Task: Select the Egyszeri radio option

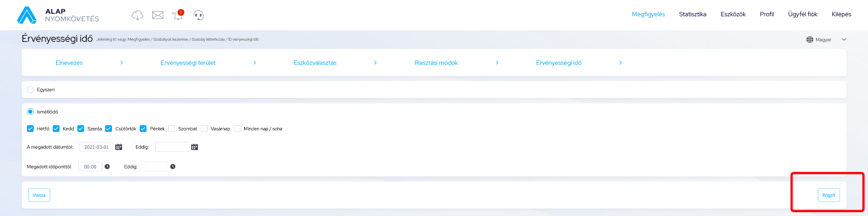Action: pyautogui.click(x=30, y=89)
